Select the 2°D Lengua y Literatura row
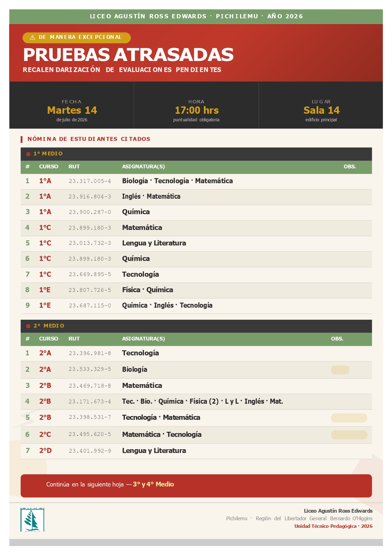Viewport: 392px width, 555px height. [196, 451]
